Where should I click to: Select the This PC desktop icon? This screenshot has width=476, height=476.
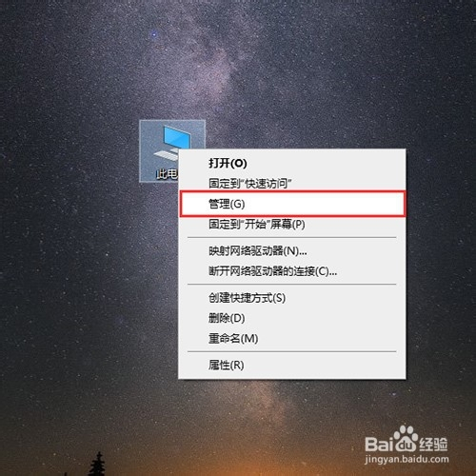click(172, 151)
